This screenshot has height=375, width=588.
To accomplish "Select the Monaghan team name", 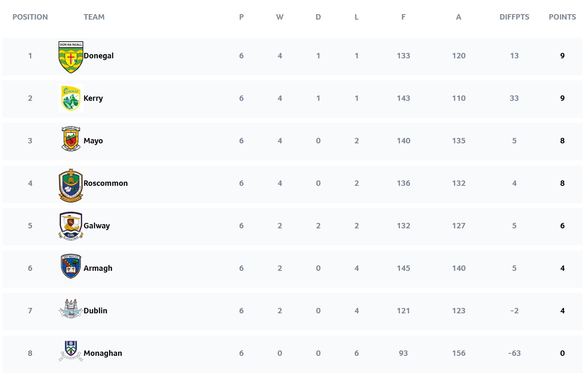I will [103, 353].
